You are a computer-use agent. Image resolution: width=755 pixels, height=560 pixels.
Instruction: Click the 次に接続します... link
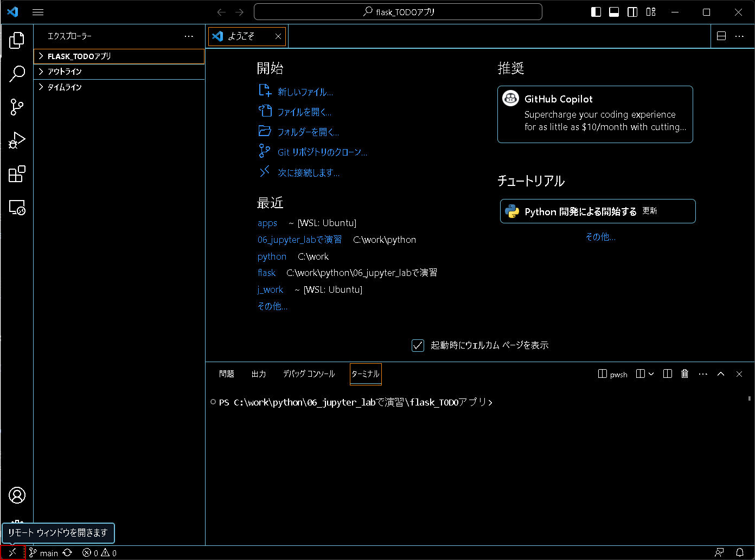309,173
